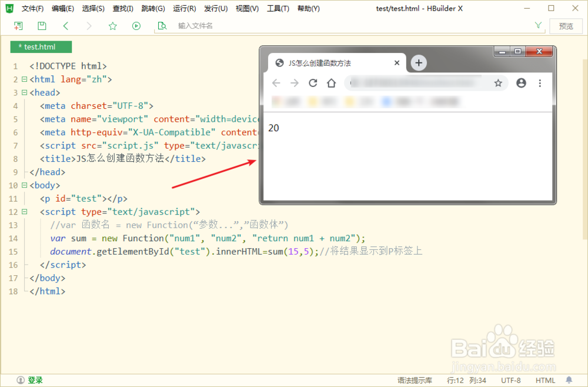Save the current file
The width and height of the screenshot is (588, 387).
(41, 26)
